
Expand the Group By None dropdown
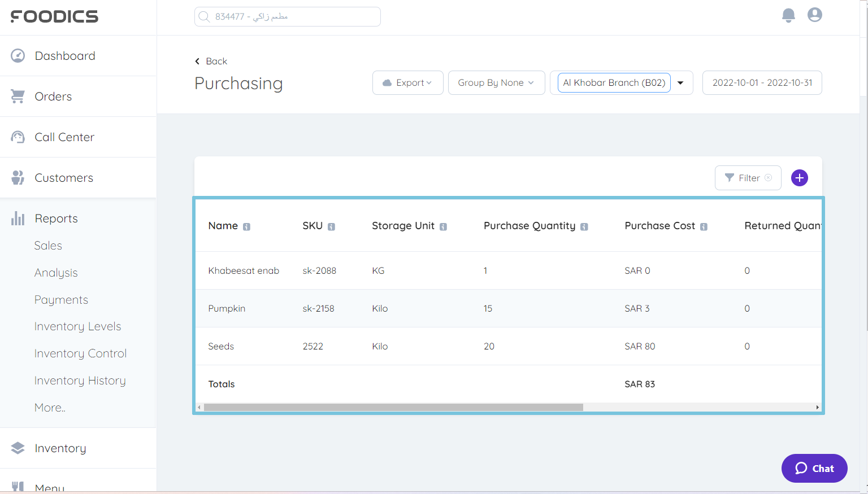tap(496, 82)
